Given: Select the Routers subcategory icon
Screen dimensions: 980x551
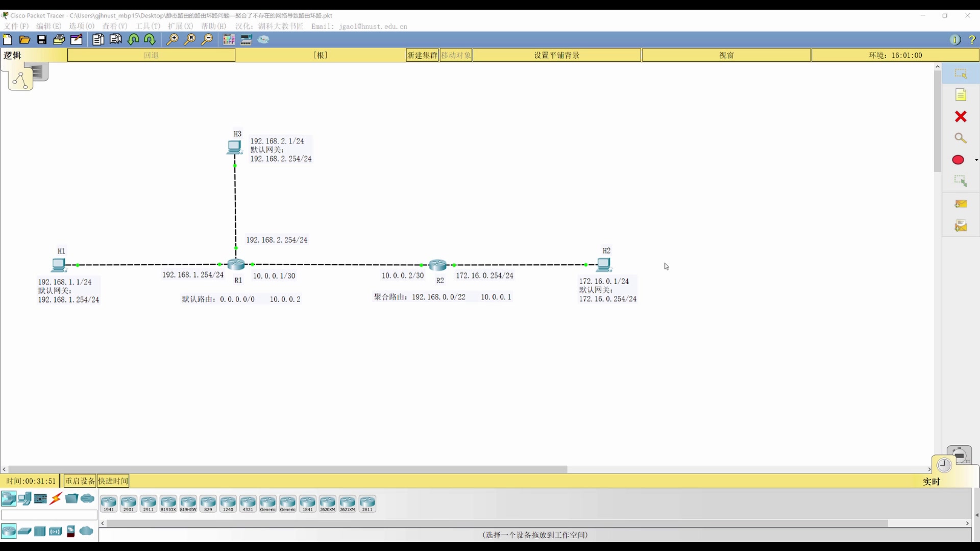Looking at the screenshot, I should pos(9,531).
